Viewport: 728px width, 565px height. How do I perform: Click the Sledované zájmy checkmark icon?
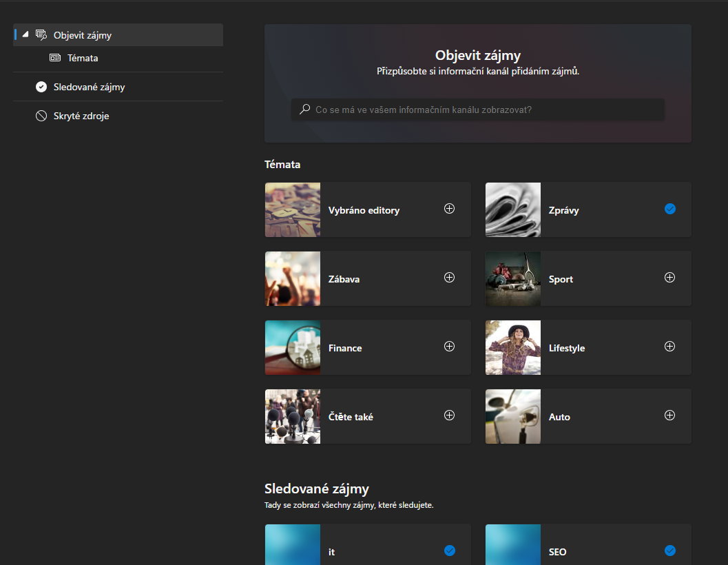(41, 87)
